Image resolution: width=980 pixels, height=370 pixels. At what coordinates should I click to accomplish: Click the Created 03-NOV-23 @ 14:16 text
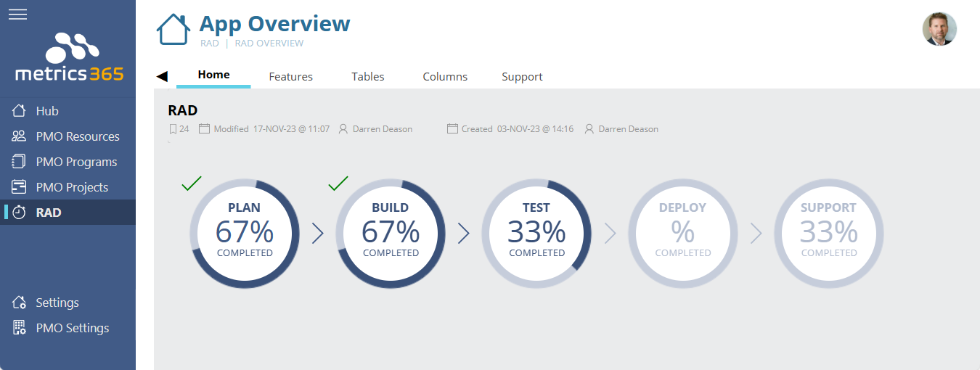pyautogui.click(x=518, y=129)
